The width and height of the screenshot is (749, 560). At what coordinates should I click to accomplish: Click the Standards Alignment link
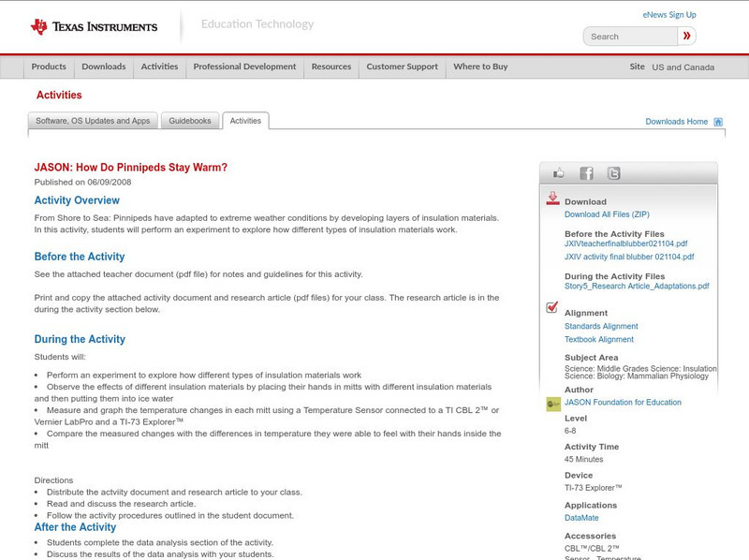point(601,326)
